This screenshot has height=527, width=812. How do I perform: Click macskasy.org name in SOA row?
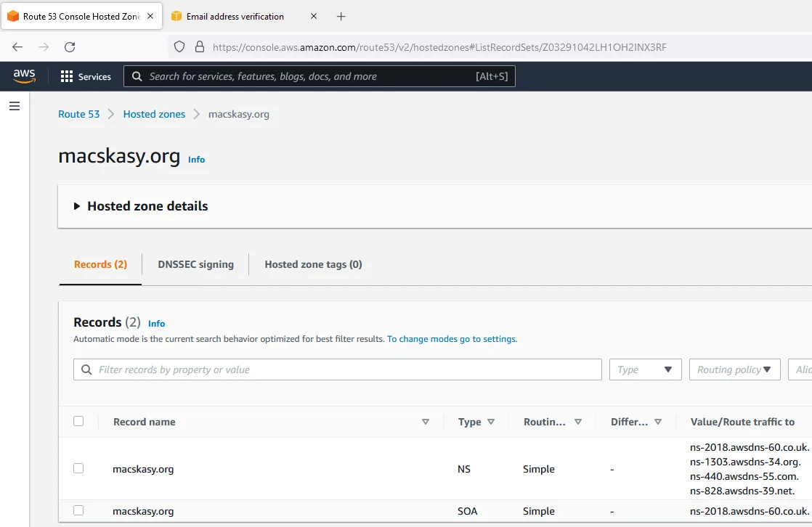(143, 511)
